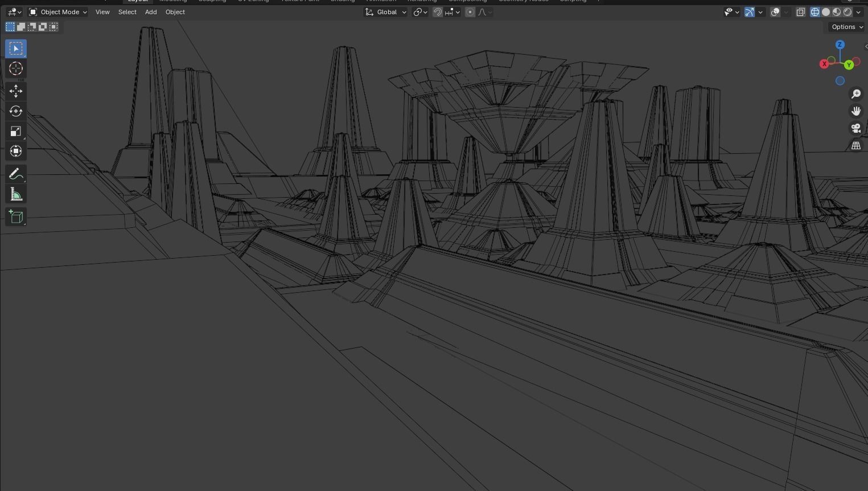Open proportional falloff dropdown

485,12
